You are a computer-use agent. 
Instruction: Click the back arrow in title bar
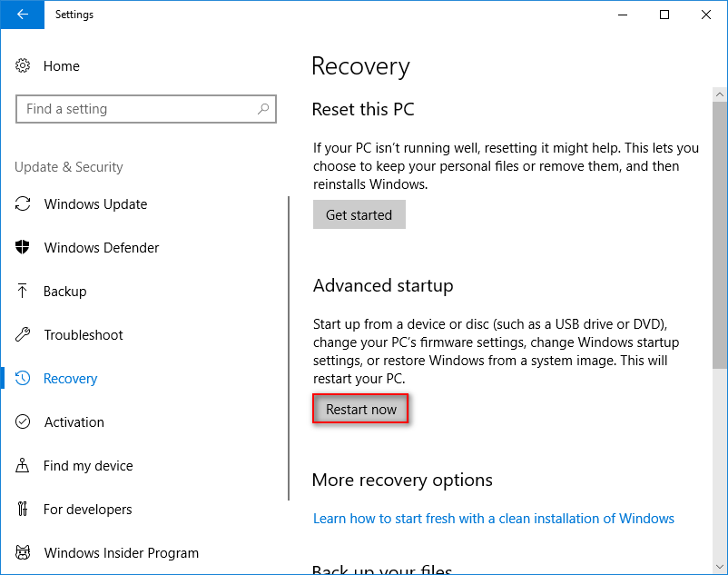pyautogui.click(x=21, y=15)
